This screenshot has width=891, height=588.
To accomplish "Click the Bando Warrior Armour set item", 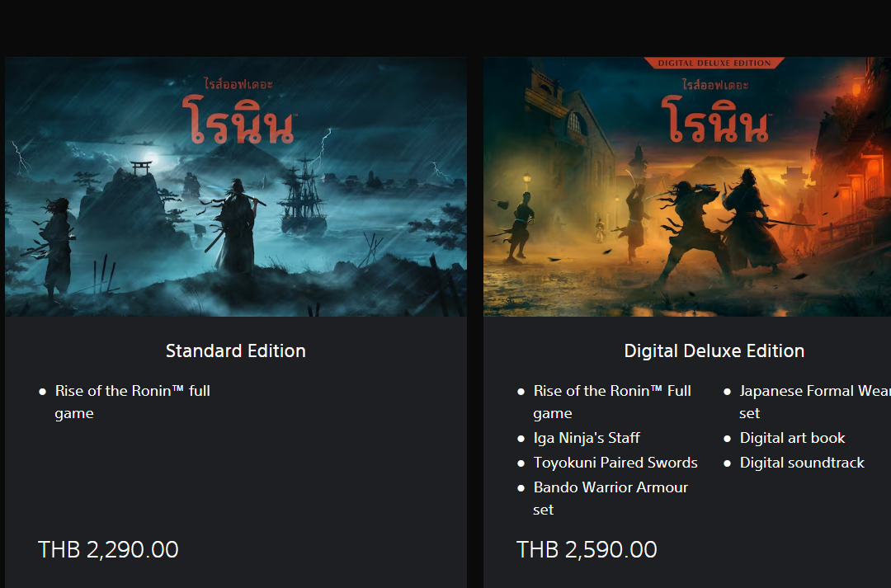I will tap(610, 498).
